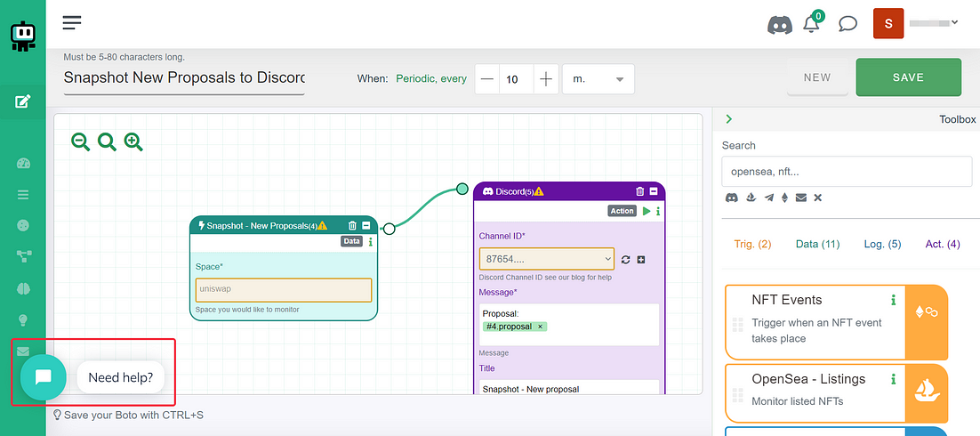Switch to Act. (4) tab

point(943,244)
